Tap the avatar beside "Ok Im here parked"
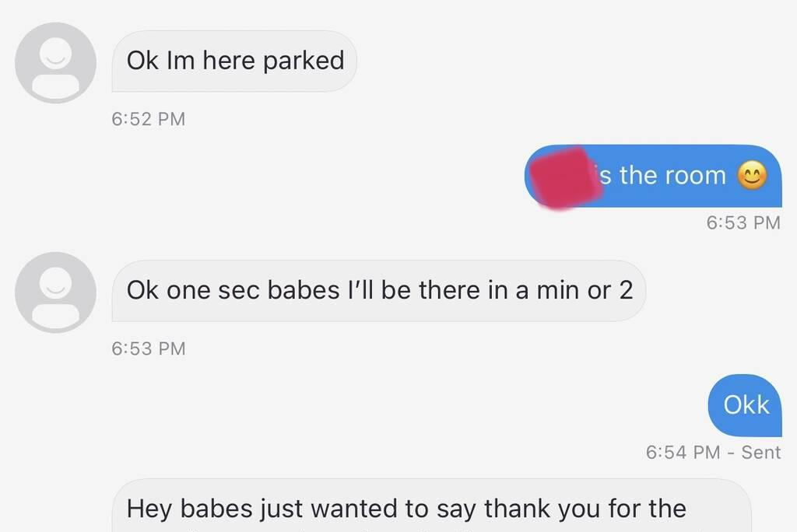The image size is (797, 532). click(x=55, y=62)
